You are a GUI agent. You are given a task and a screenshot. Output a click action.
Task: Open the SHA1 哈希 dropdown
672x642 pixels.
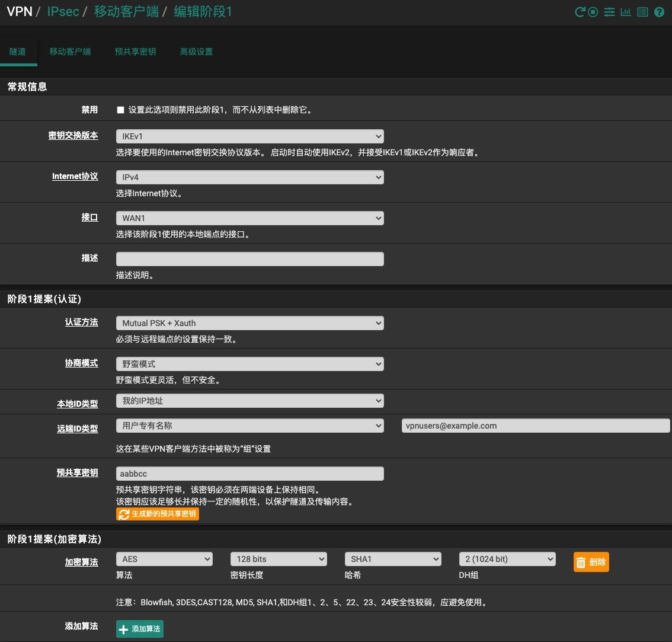coord(392,559)
